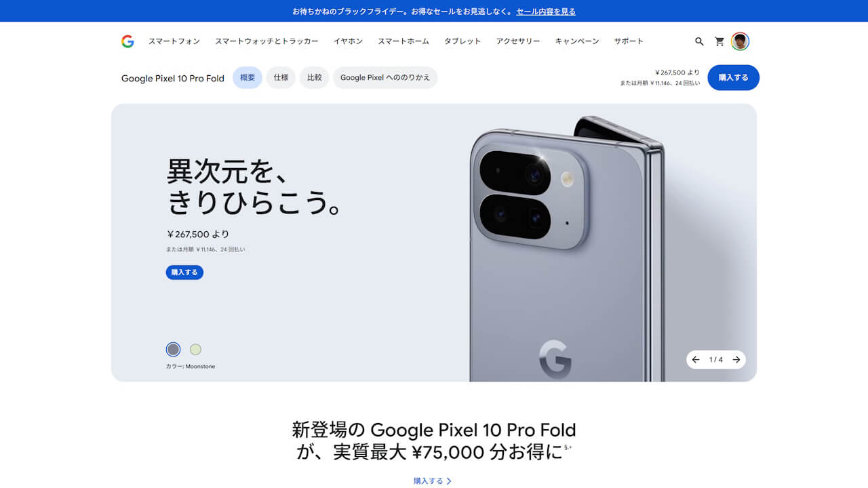This screenshot has height=488, width=868.
Task: Go to next carousel slide arrow
Action: tap(736, 360)
